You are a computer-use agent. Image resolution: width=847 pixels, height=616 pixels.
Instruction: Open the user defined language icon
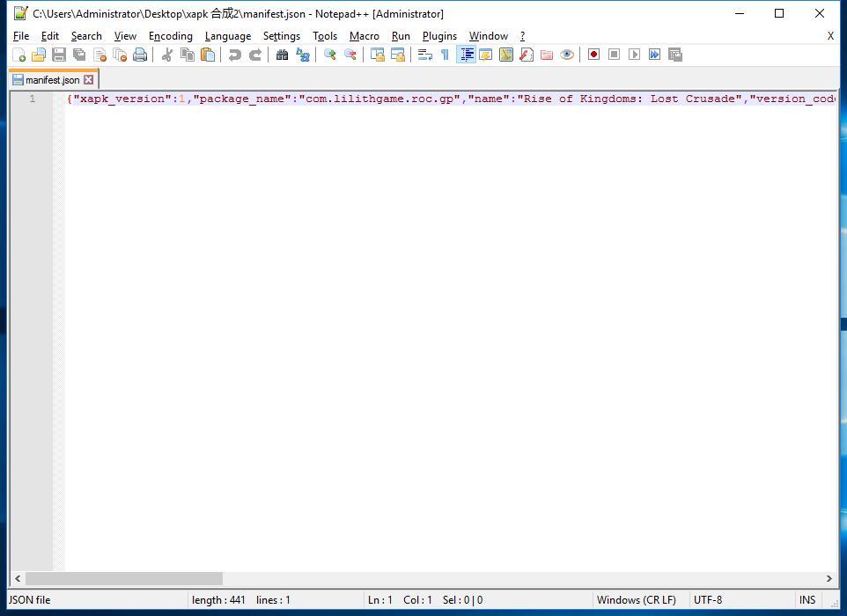click(486, 55)
